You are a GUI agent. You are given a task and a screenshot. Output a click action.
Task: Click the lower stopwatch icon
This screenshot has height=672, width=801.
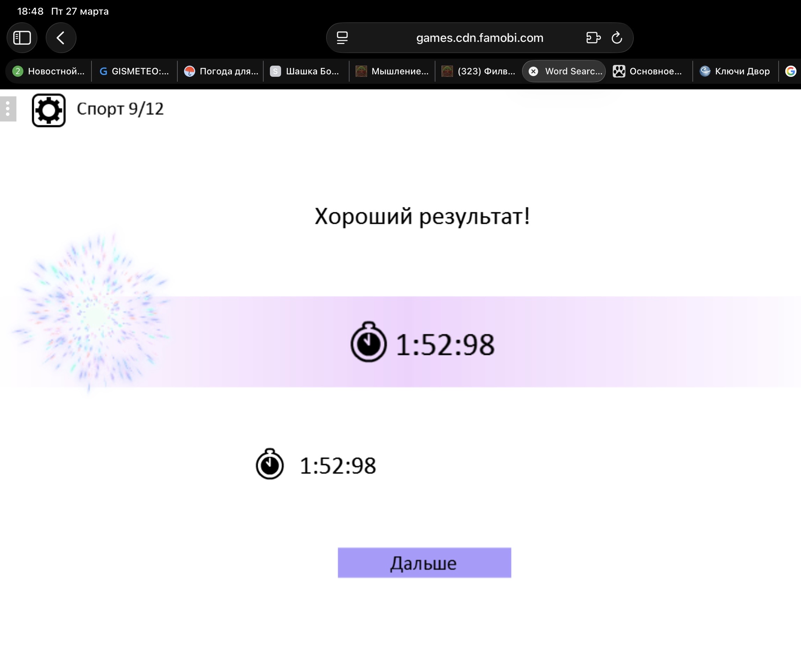[270, 464]
